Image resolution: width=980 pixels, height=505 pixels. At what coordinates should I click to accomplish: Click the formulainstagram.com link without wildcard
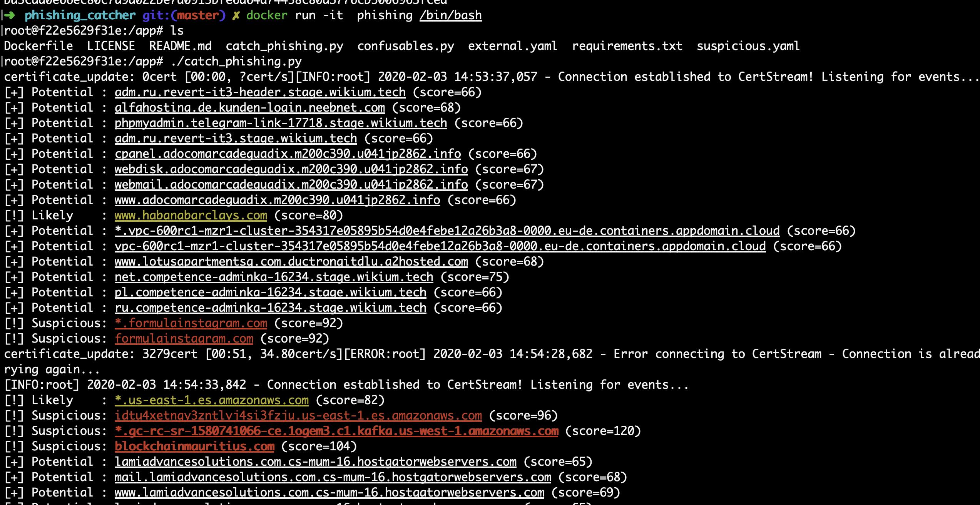184,339
